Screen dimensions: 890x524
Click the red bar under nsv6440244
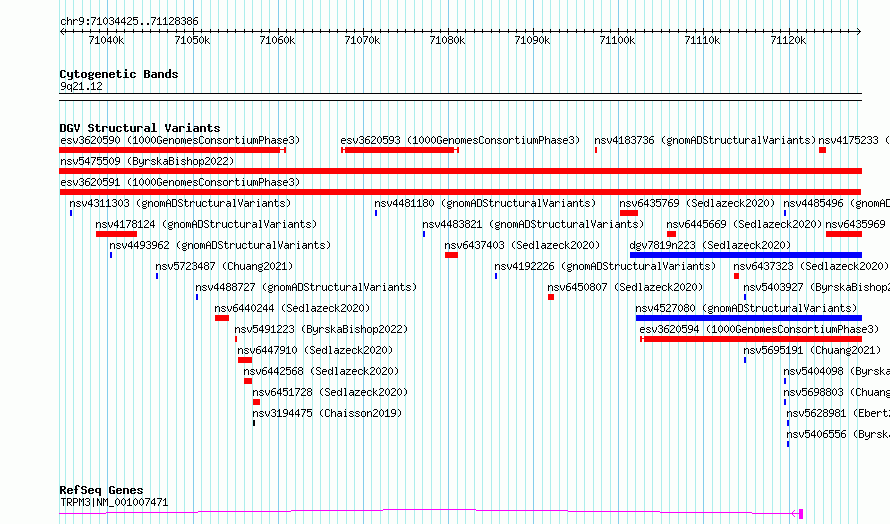click(x=222, y=318)
